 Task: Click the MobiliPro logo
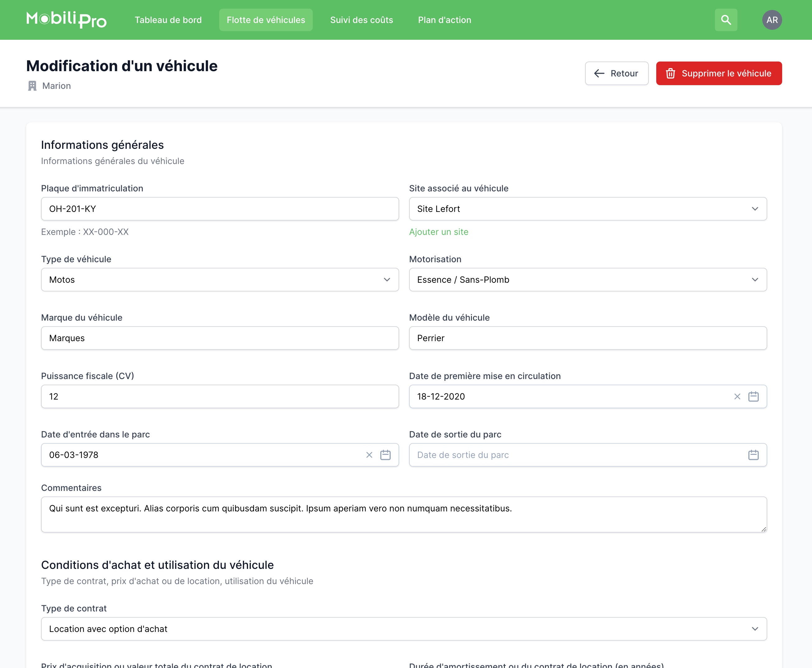pos(66,20)
